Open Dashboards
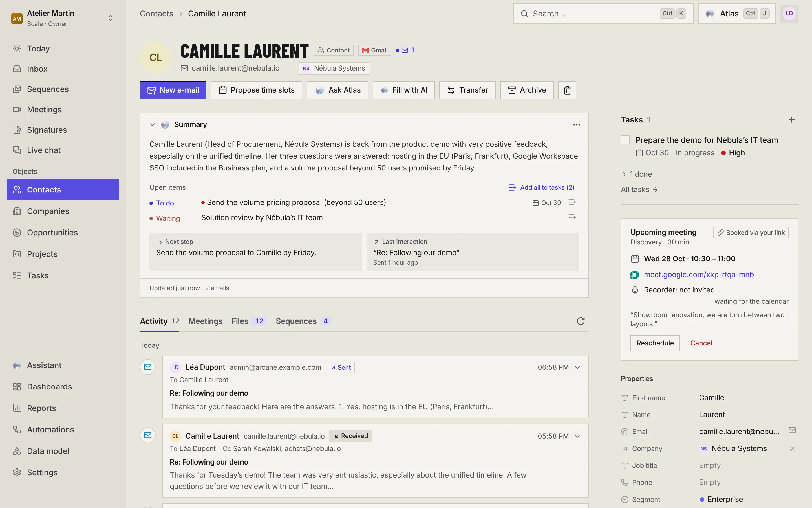Viewport: 812px width, 508px height. tap(63, 387)
